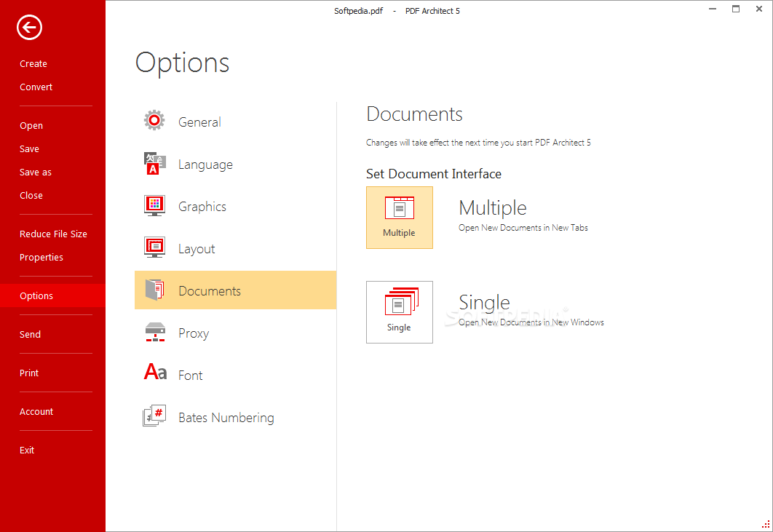The width and height of the screenshot is (773, 532).
Task: Click the Language translation icon
Action: pyautogui.click(x=155, y=163)
